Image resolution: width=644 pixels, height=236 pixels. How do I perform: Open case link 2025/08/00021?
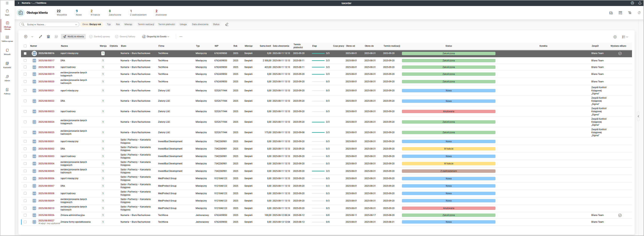pyautogui.click(x=46, y=90)
